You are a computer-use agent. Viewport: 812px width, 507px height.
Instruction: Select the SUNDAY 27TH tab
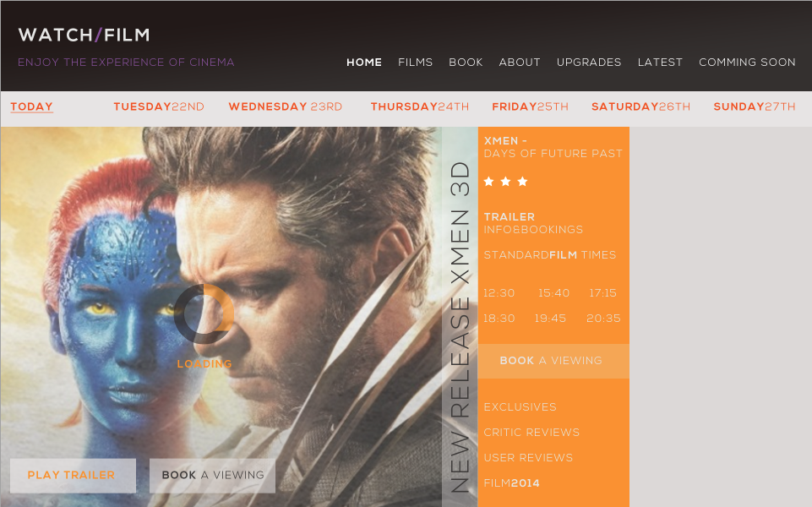[754, 106]
